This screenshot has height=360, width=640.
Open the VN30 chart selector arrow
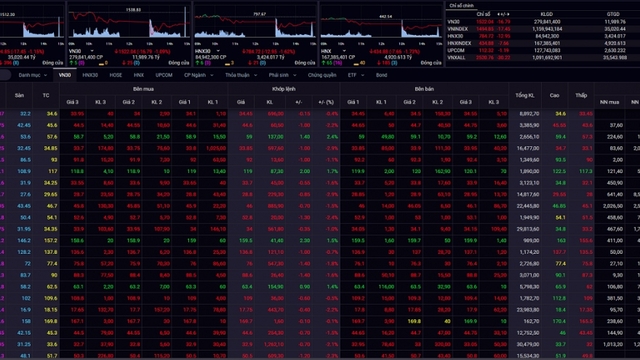[x=92, y=51]
